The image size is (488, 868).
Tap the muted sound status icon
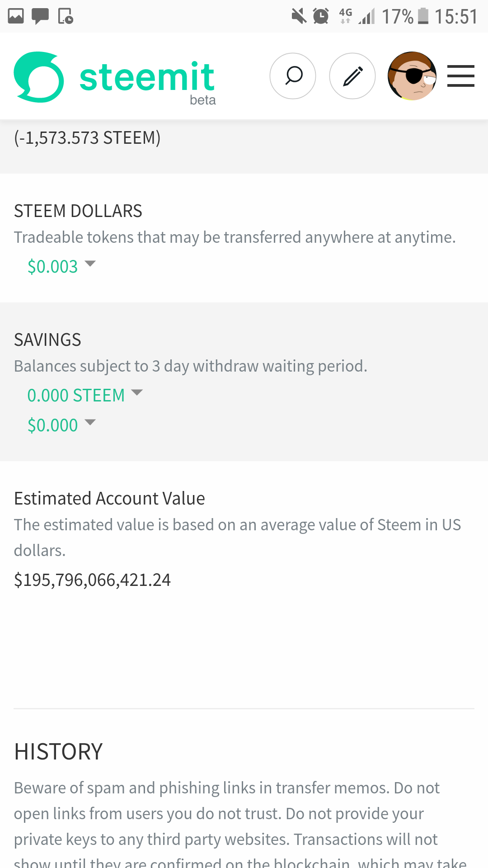(x=299, y=16)
